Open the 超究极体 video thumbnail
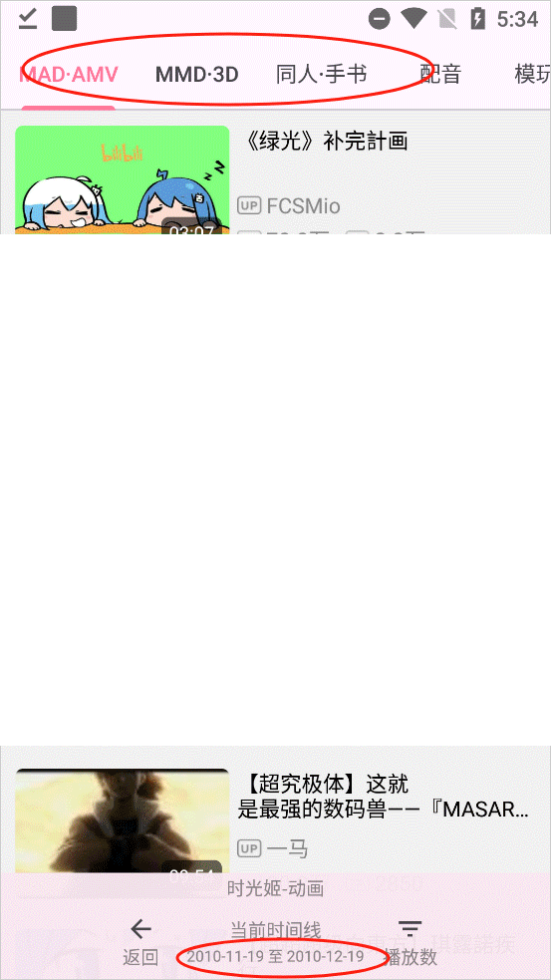 pos(123,820)
